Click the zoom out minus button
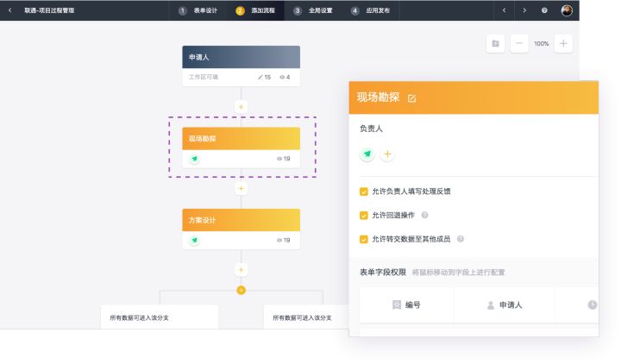The height and width of the screenshot is (364, 621). click(519, 43)
